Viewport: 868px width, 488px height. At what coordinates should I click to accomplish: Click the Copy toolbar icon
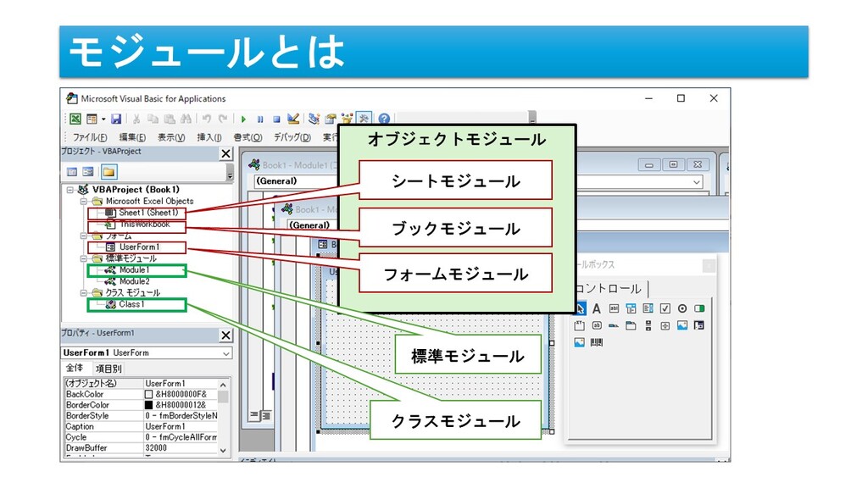153,119
